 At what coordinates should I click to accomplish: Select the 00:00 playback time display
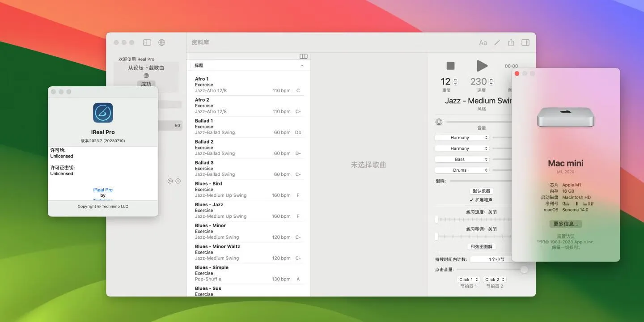tap(511, 66)
